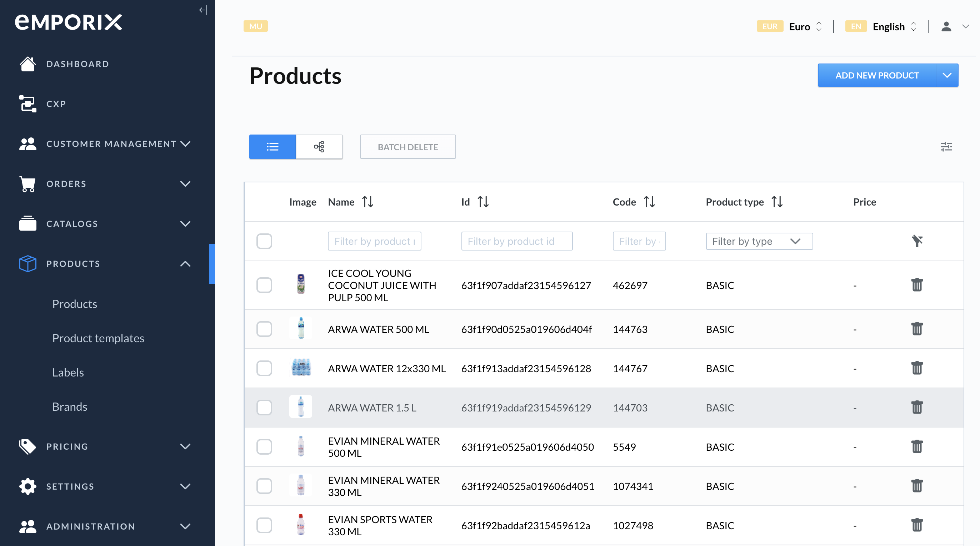Click the delete icon for EVIAN SPORTS WATER 330 ML

[917, 525]
